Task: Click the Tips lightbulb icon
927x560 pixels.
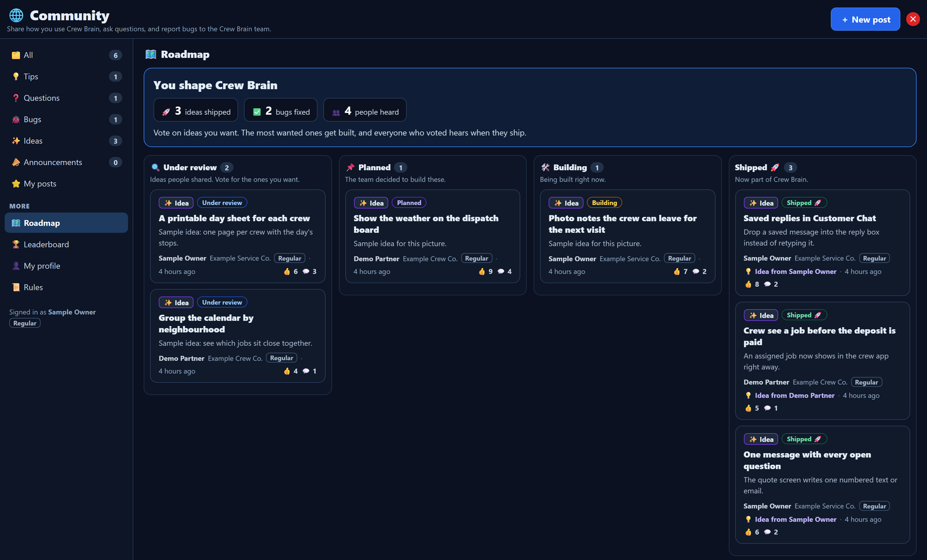Action: point(16,77)
